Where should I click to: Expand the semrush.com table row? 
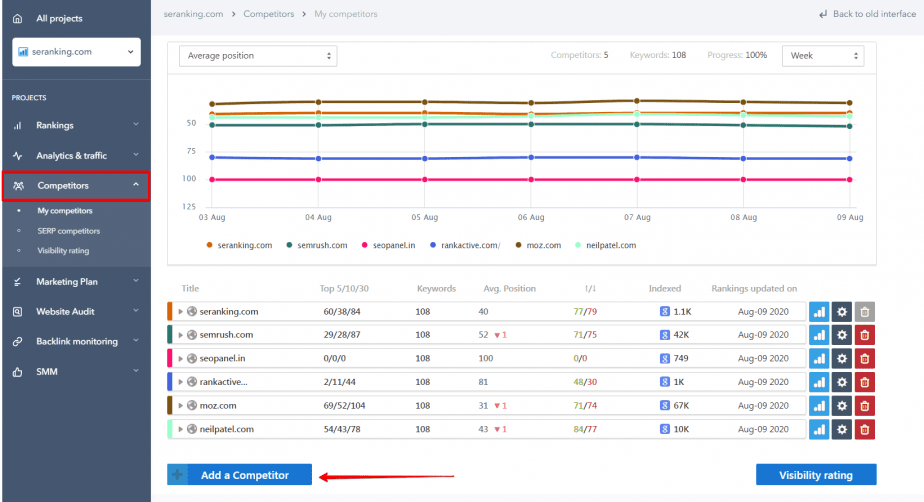(x=180, y=335)
